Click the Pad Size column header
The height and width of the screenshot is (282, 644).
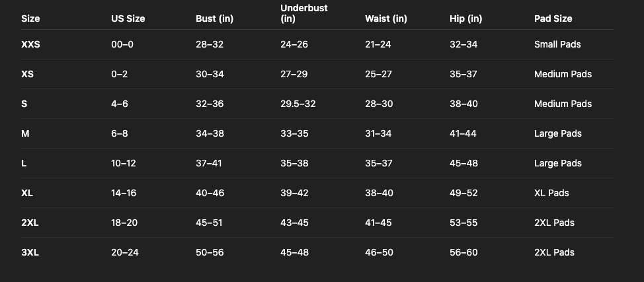[553, 18]
